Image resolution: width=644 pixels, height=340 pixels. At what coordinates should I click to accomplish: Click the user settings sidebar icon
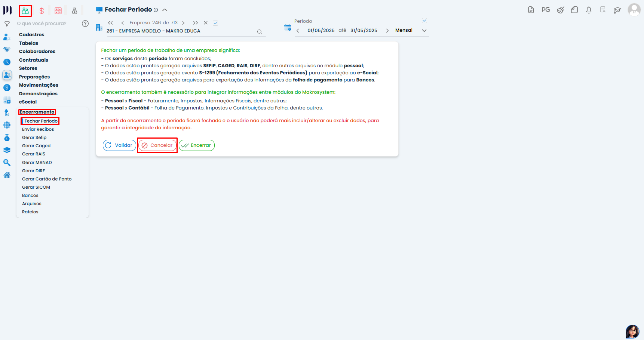(x=7, y=37)
